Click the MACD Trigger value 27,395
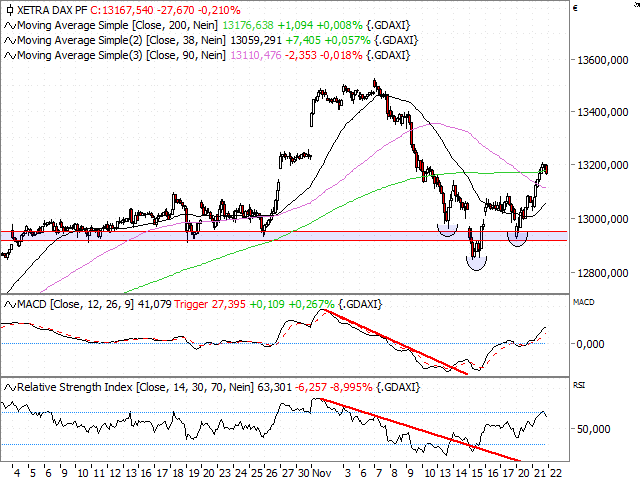This screenshot has width=640, height=480. pos(228,304)
